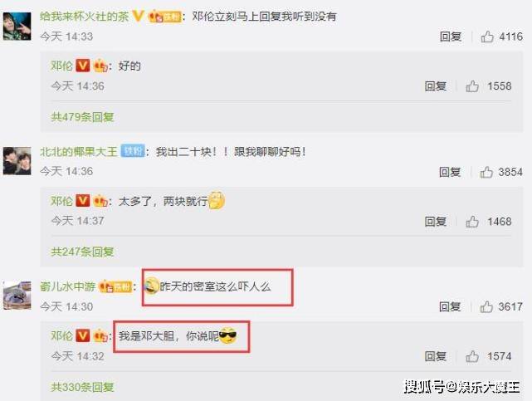The height and width of the screenshot is (401, 532).
Task: Expand 共330条回复 thread
Action: (82, 387)
